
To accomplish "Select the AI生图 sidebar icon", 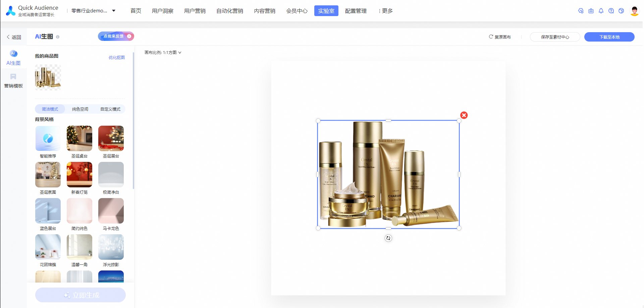I will 13,54.
